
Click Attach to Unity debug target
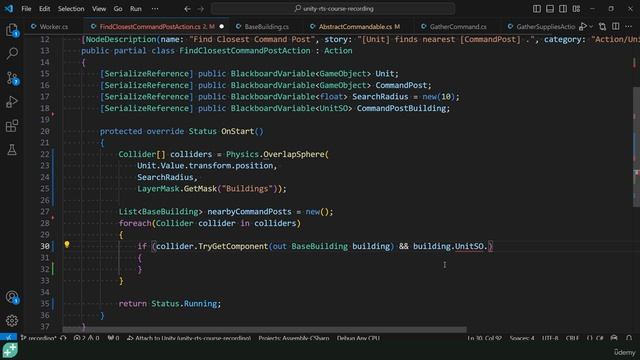coord(189,338)
